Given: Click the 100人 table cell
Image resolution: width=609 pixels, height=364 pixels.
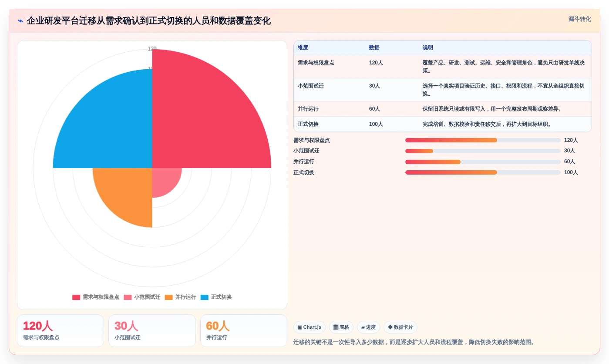Looking at the screenshot, I should [376, 124].
